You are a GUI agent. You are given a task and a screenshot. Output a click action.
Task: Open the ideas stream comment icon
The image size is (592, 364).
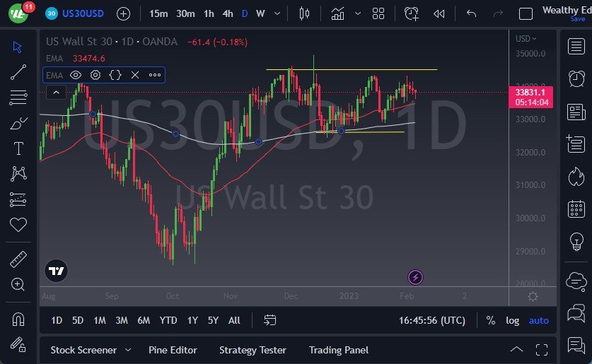(576, 345)
